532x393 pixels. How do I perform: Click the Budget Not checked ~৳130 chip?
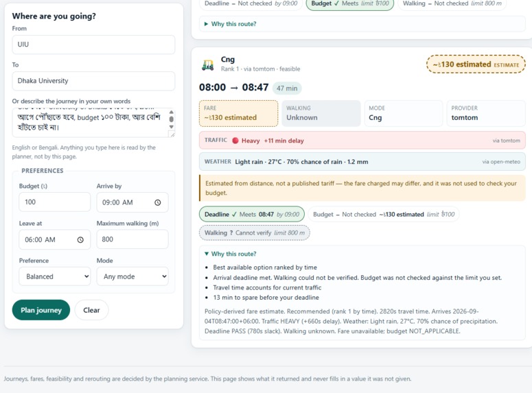[384, 214]
